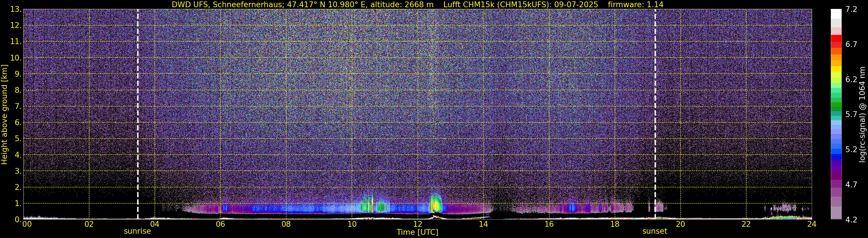Click the height tick label 13.
This screenshot has height=238, width=868.
[16, 10]
